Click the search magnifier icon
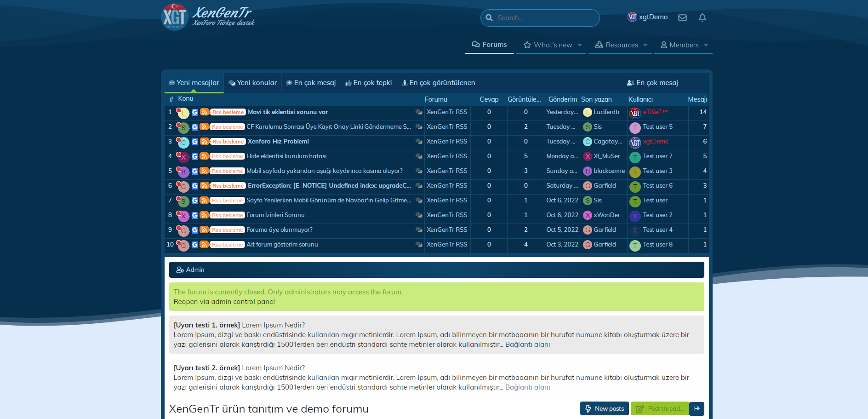This screenshot has height=419, width=868. pos(489,18)
